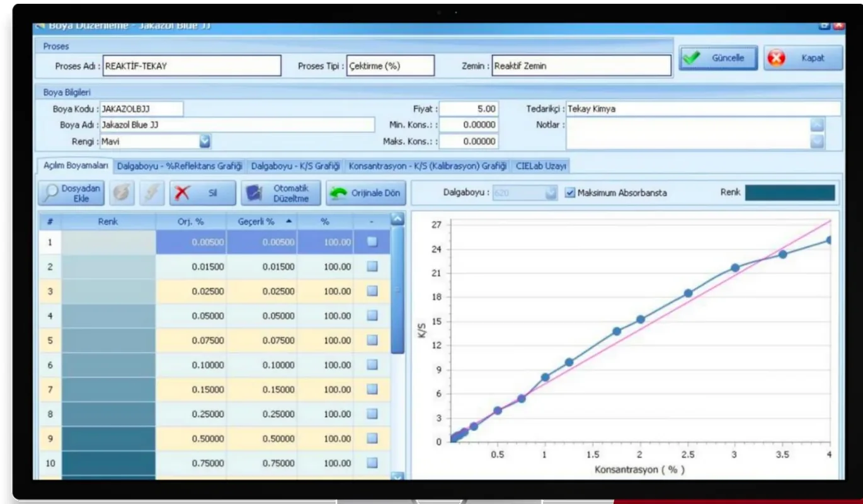Click Orijinale Dön green arrow button

tap(365, 193)
